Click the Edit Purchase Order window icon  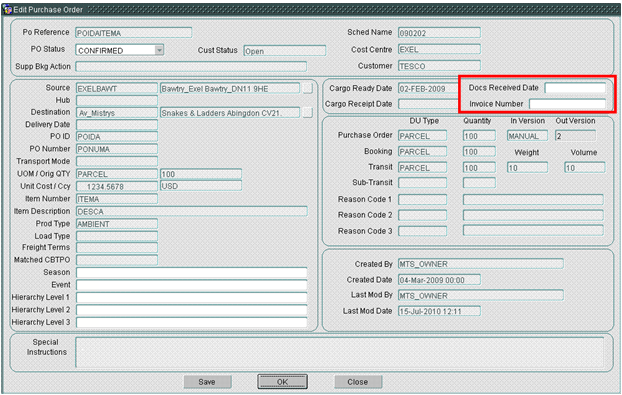(x=8, y=9)
